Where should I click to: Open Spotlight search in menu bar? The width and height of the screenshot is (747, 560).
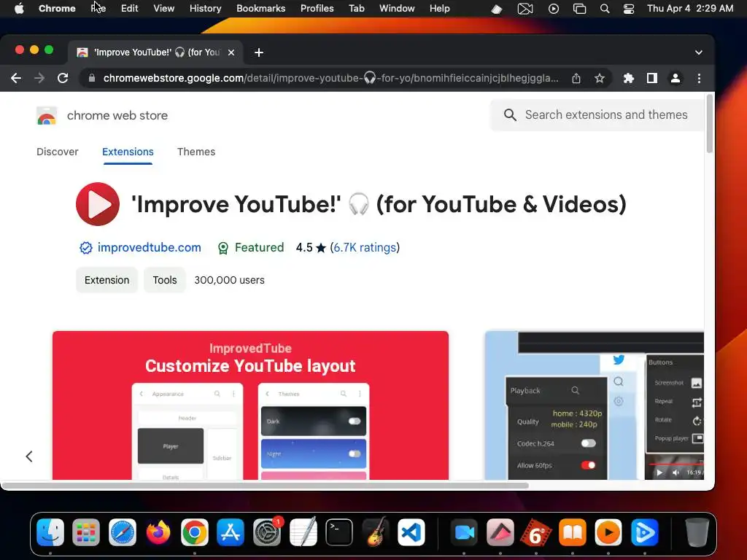coord(605,8)
